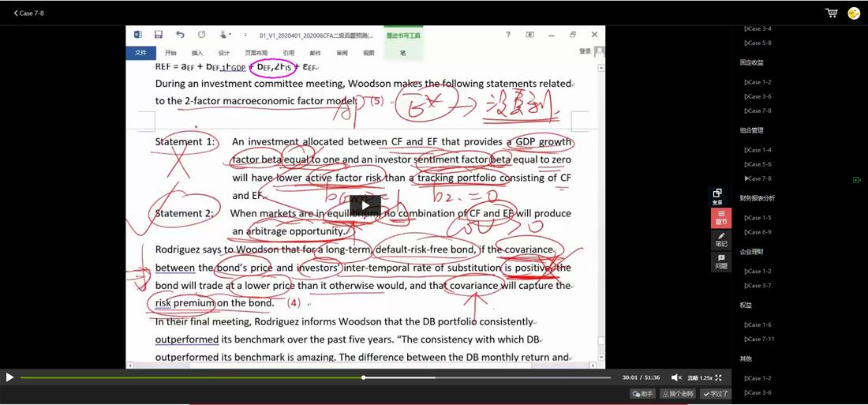Switch to the 视图 ribbon tab
This screenshot has width=868, height=405.
(x=369, y=53)
